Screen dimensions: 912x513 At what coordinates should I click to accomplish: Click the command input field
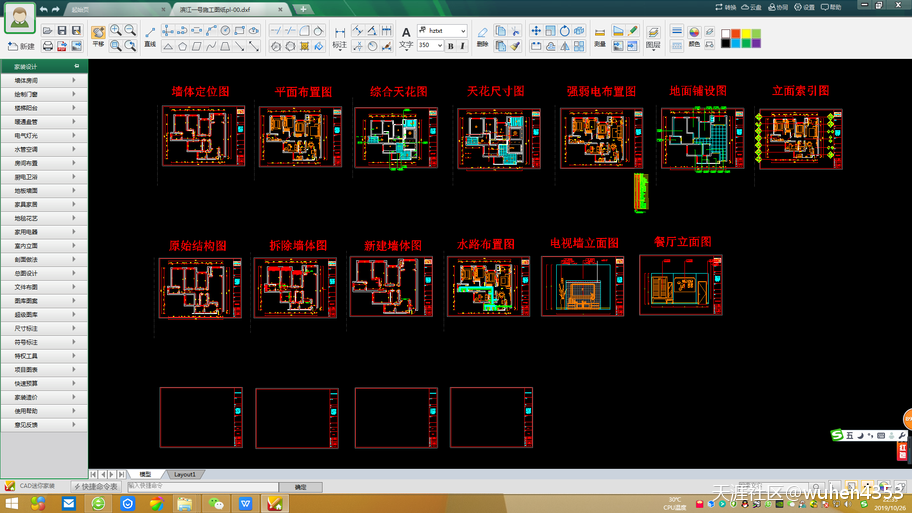tap(200, 487)
